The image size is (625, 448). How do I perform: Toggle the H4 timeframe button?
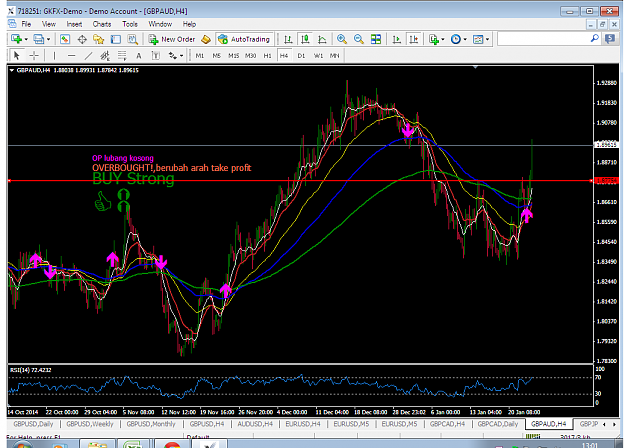point(284,55)
